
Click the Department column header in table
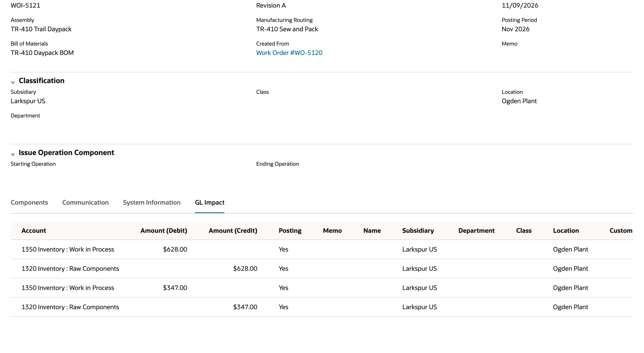476,231
